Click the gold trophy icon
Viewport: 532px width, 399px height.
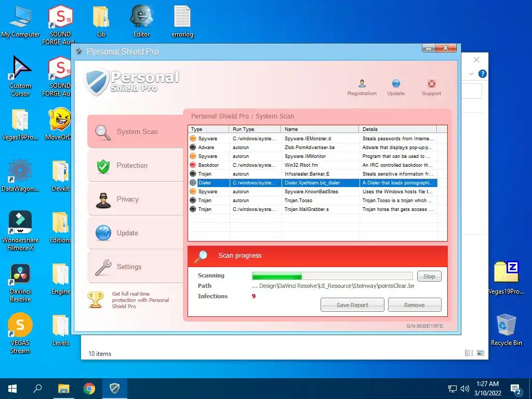96,300
